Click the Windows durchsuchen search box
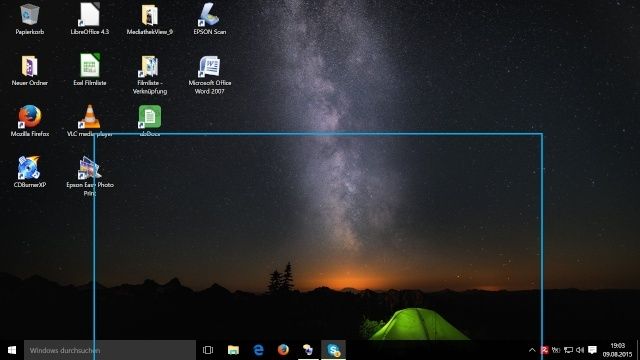 click(110, 350)
